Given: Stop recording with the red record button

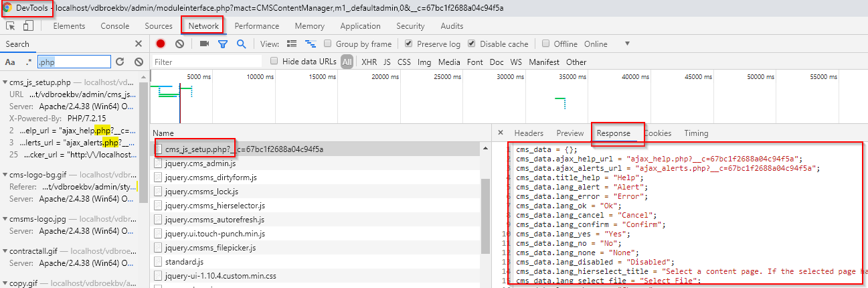Looking at the screenshot, I should [161, 44].
